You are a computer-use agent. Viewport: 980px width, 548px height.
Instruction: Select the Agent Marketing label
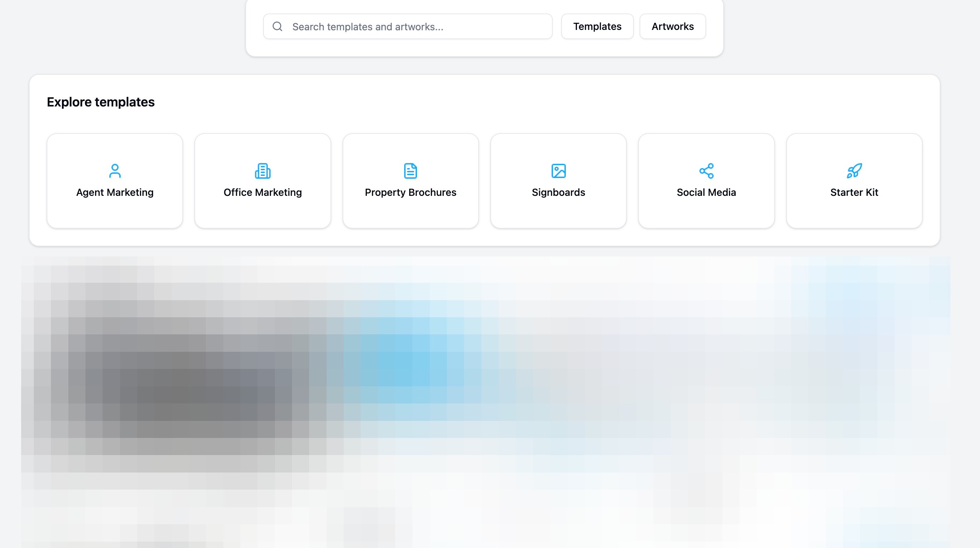click(x=115, y=192)
